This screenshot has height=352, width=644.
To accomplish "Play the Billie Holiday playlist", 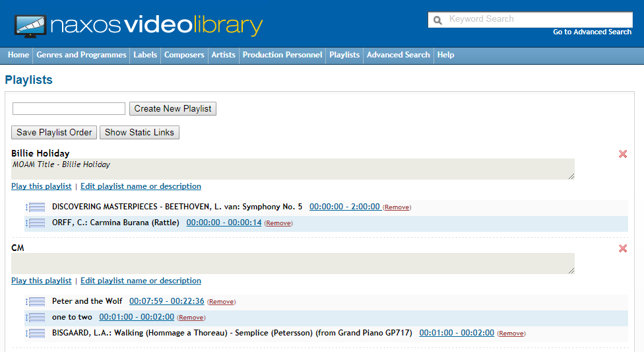I will click(x=42, y=186).
